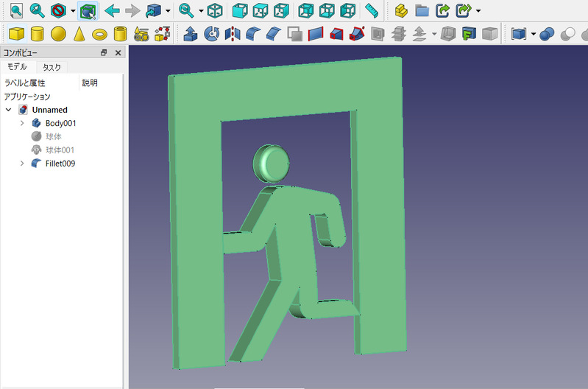The height and width of the screenshot is (389, 588).
Task: Click the Thickness tool icon
Action: click(448, 34)
